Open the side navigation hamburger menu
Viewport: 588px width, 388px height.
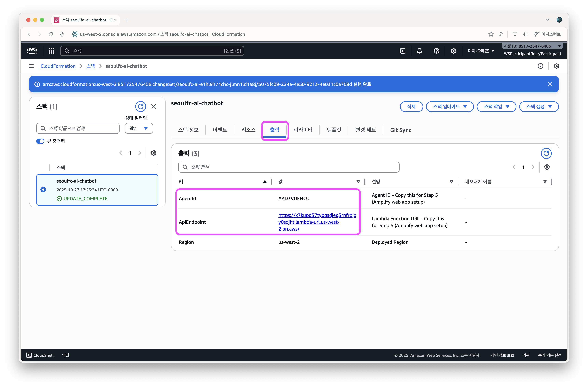[31, 66]
